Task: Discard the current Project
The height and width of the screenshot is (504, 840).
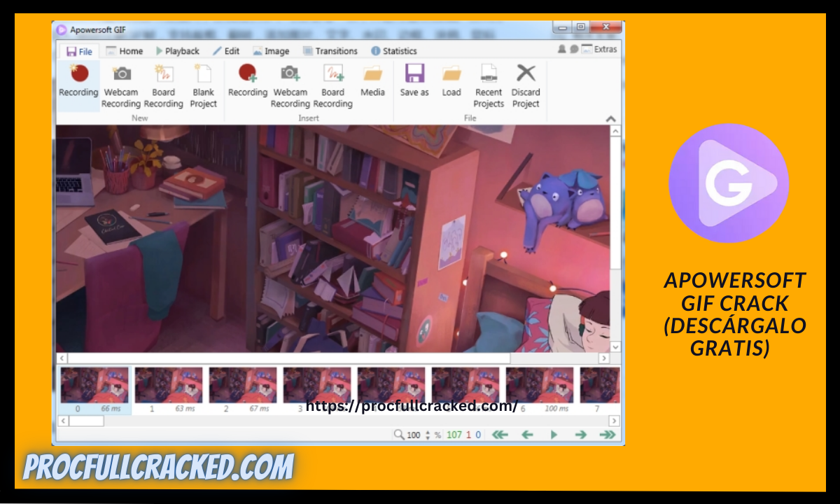Action: (526, 85)
